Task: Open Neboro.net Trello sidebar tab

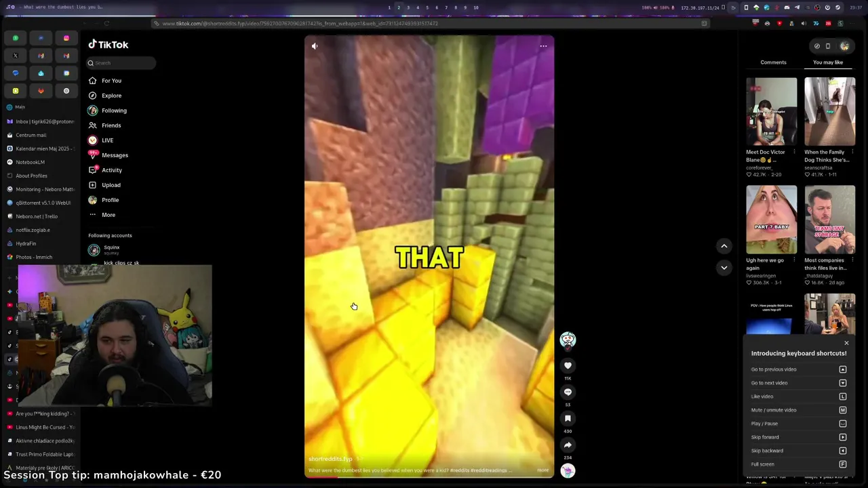Action: (x=41, y=216)
